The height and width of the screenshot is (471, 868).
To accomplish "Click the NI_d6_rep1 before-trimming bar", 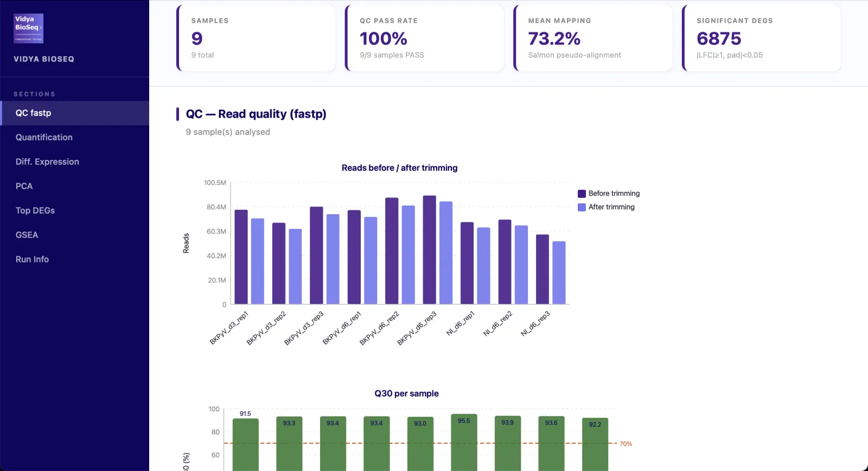I will coord(467,263).
